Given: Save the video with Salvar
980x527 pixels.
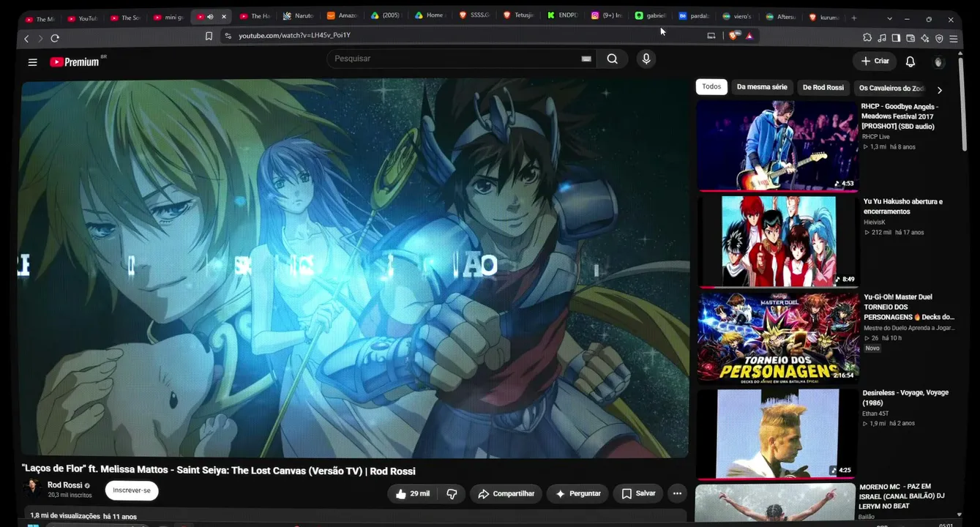Looking at the screenshot, I should point(638,494).
